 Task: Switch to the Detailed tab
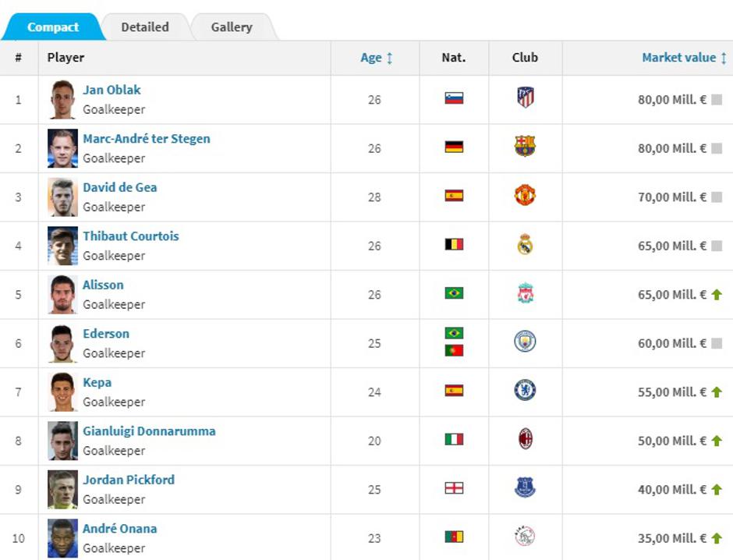145,27
